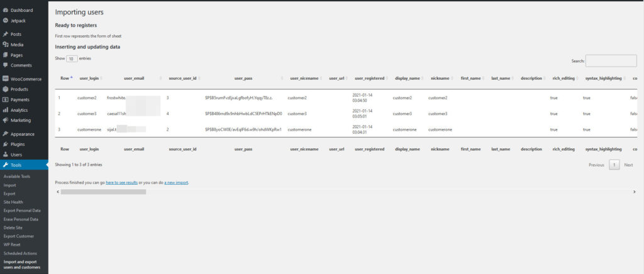Click the Media icon in sidebar
This screenshot has height=274, width=644.
pos(5,45)
